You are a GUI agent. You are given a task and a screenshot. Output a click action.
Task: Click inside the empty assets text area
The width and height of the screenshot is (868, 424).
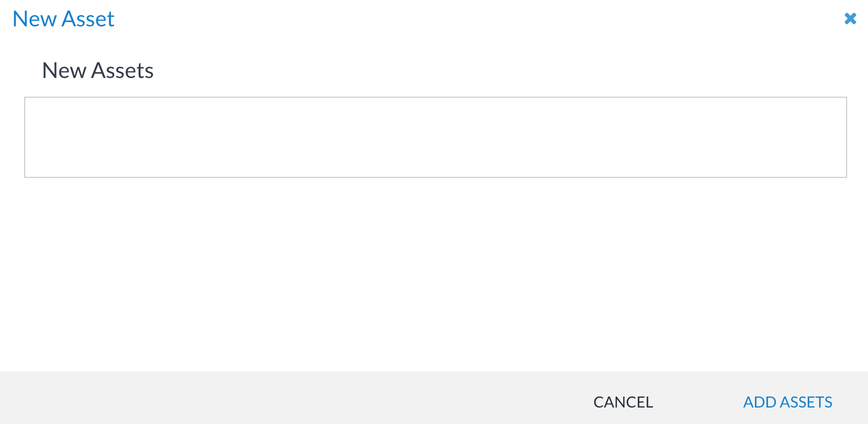tap(435, 137)
